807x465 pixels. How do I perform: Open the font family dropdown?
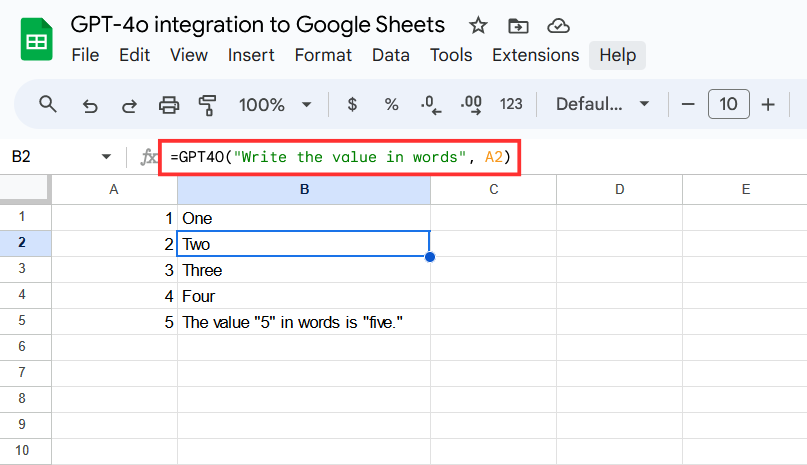602,105
